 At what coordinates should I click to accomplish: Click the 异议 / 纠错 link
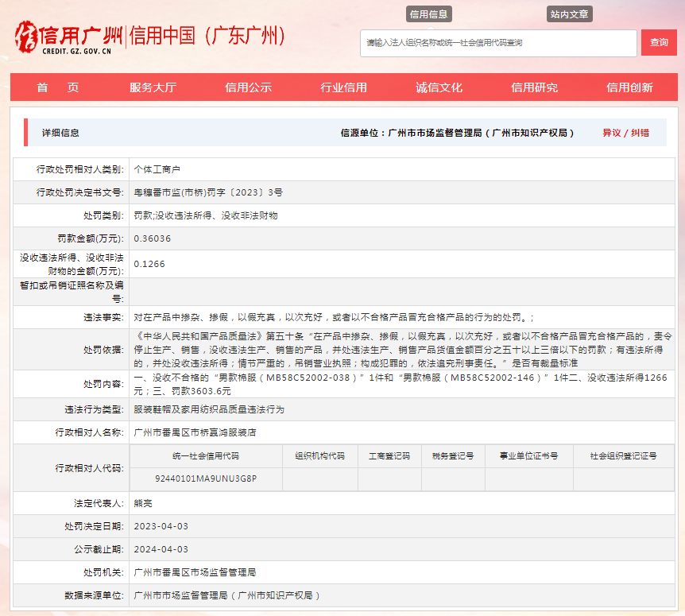point(625,133)
